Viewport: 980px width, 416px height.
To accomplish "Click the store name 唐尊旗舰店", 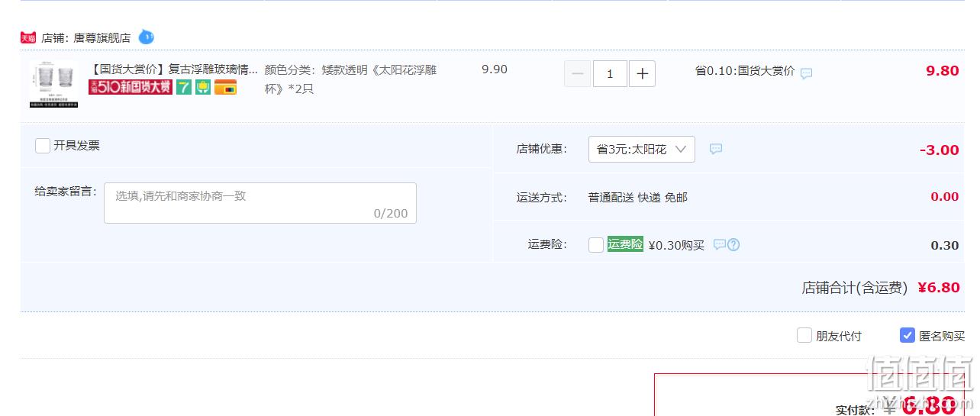I will [x=102, y=37].
